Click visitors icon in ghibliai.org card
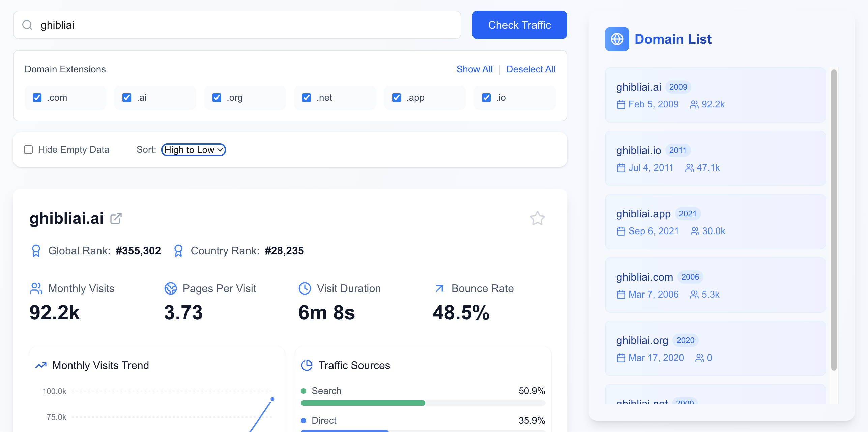 (x=700, y=358)
